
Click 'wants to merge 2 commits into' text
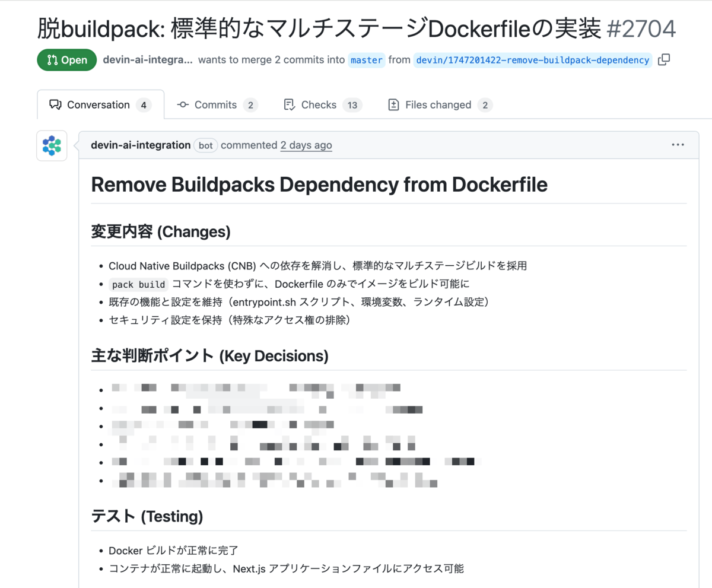[x=271, y=59]
